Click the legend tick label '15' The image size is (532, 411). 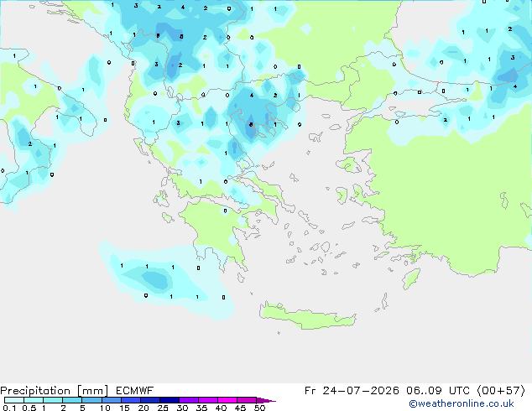(x=124, y=408)
